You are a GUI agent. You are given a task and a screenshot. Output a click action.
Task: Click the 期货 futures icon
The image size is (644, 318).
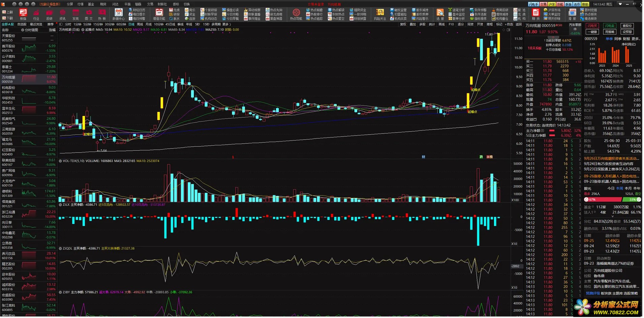[x=535, y=13]
